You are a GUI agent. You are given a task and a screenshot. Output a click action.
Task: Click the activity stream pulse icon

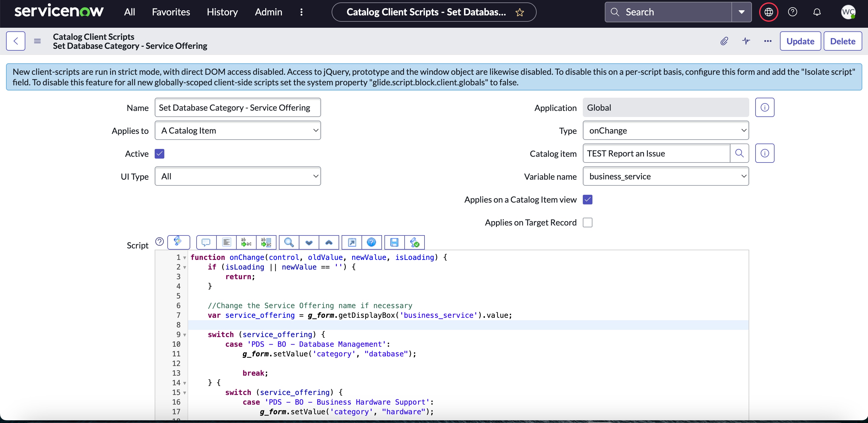pos(746,41)
